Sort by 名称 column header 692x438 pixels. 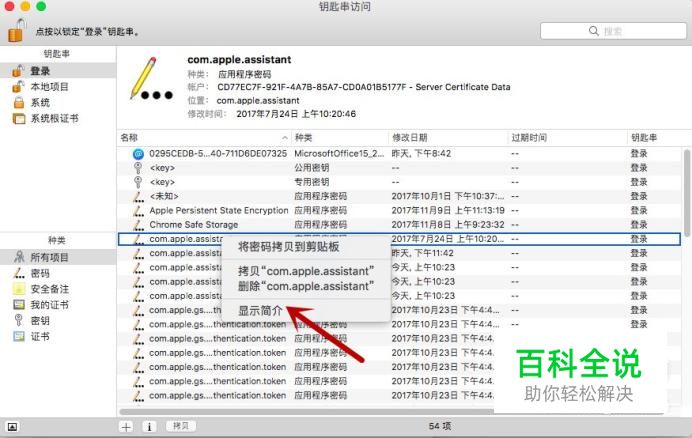tap(204, 138)
